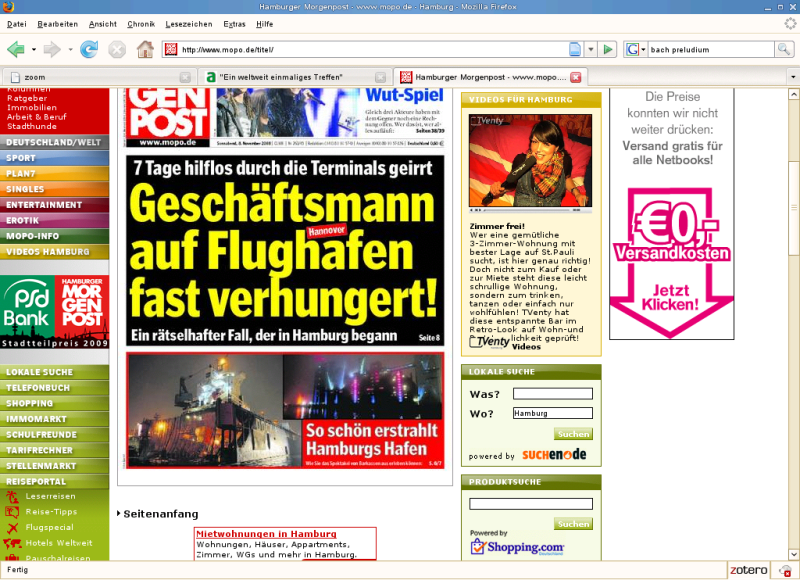Click the zotero status bar icon
The height and width of the screenshot is (580, 800).
coord(748,570)
